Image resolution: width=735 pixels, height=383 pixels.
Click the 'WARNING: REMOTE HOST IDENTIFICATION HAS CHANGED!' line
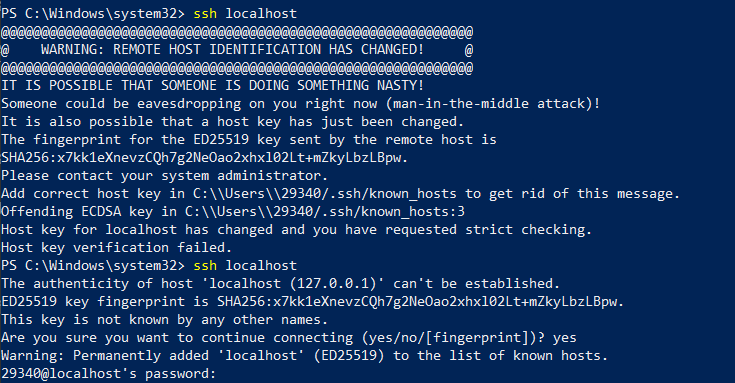tap(237, 50)
